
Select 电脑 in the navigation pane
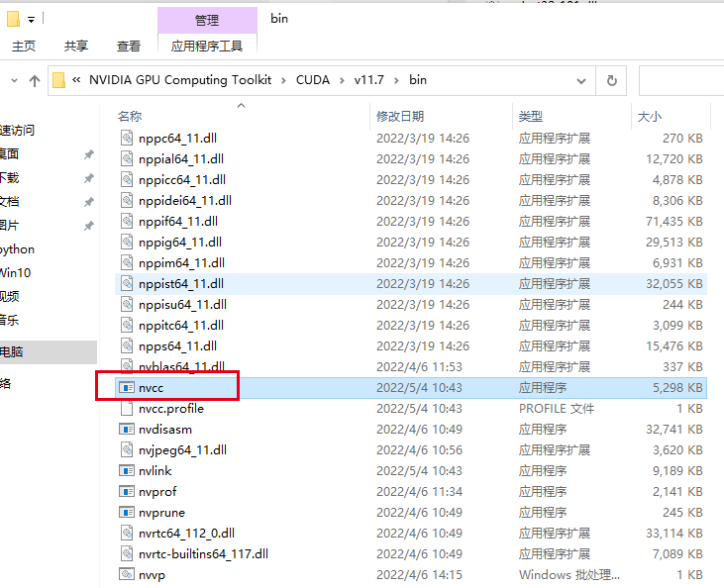coord(12,352)
